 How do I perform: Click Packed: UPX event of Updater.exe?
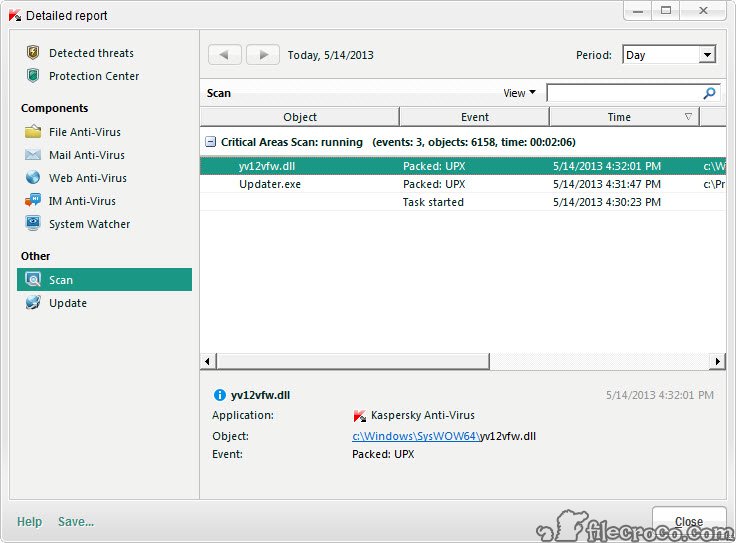click(434, 184)
